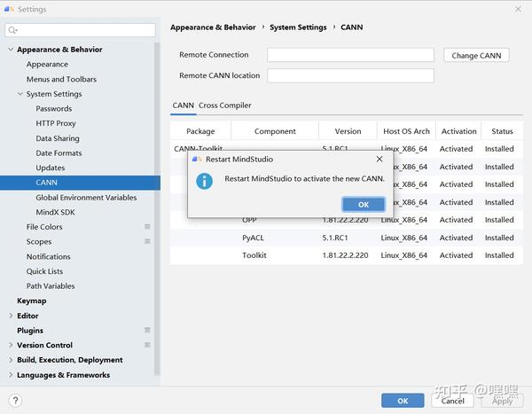Viewport: 532px width, 414px height.
Task: Select the CANN tab above the table
Action: pyautogui.click(x=183, y=105)
